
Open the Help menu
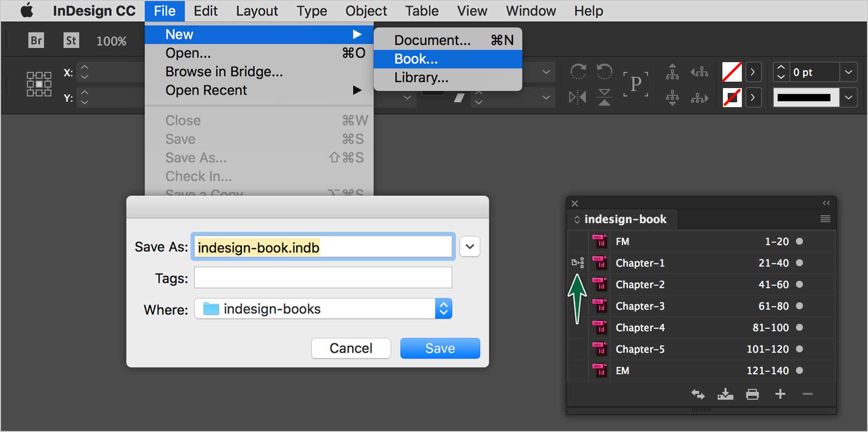coord(589,11)
